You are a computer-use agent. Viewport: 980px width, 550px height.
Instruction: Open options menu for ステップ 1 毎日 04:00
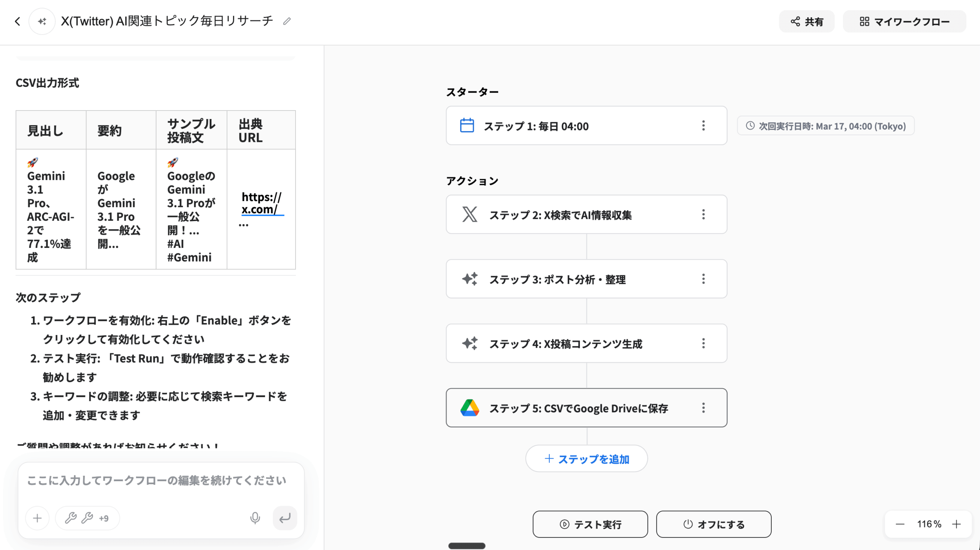tap(703, 126)
